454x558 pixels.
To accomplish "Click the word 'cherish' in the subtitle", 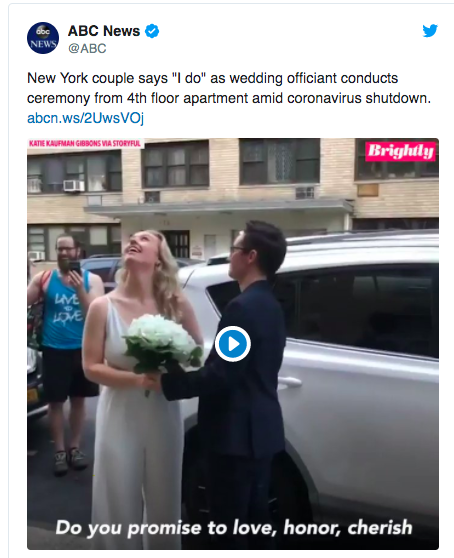I will pyautogui.click(x=380, y=527).
